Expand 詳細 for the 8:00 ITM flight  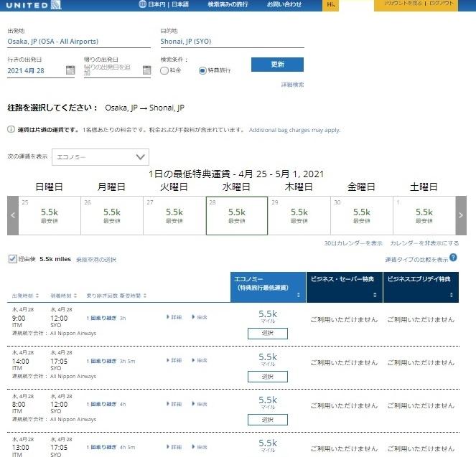click(174, 404)
